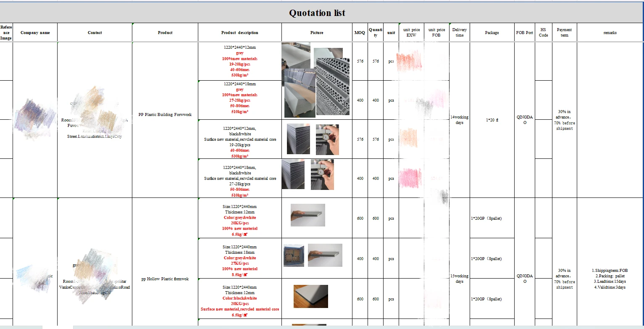The width and height of the screenshot is (644, 329).
Task: Select the Product description column header
Action: [239, 33]
